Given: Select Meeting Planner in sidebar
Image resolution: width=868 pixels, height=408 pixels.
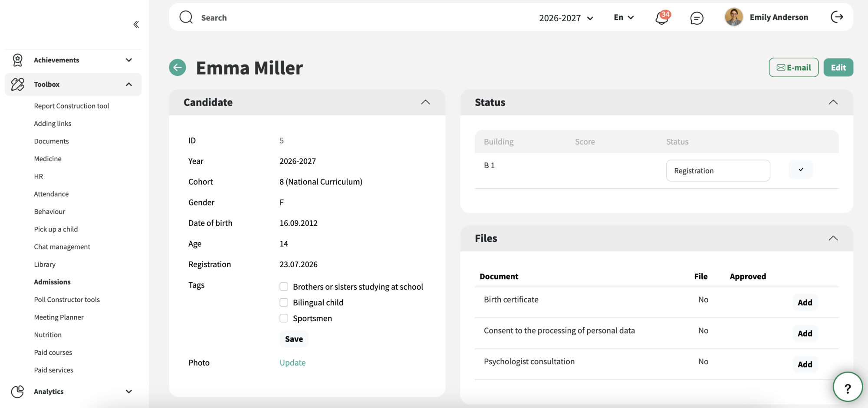Looking at the screenshot, I should [x=59, y=317].
